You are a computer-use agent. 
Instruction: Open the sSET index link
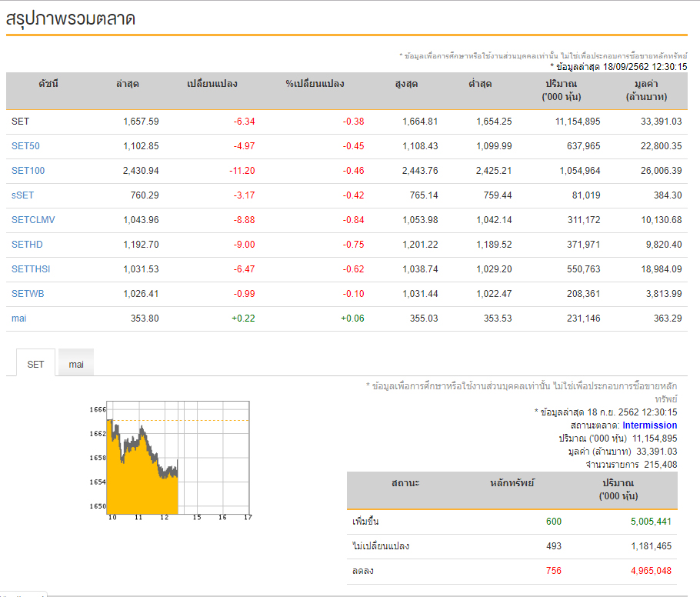click(x=23, y=195)
